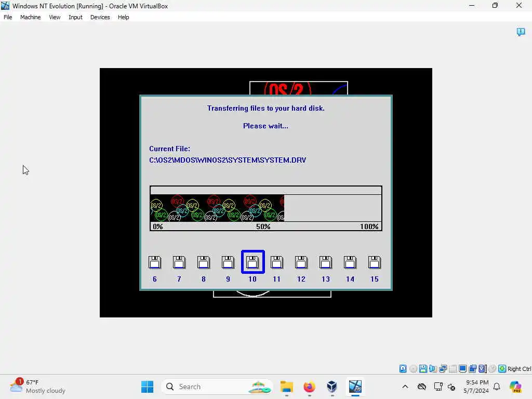Click the taskbar Search box
Viewport: 532px width, 399px height.
pos(217,387)
